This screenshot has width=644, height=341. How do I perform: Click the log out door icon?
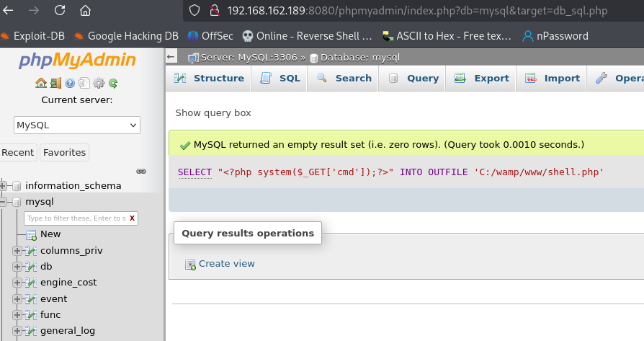55,84
